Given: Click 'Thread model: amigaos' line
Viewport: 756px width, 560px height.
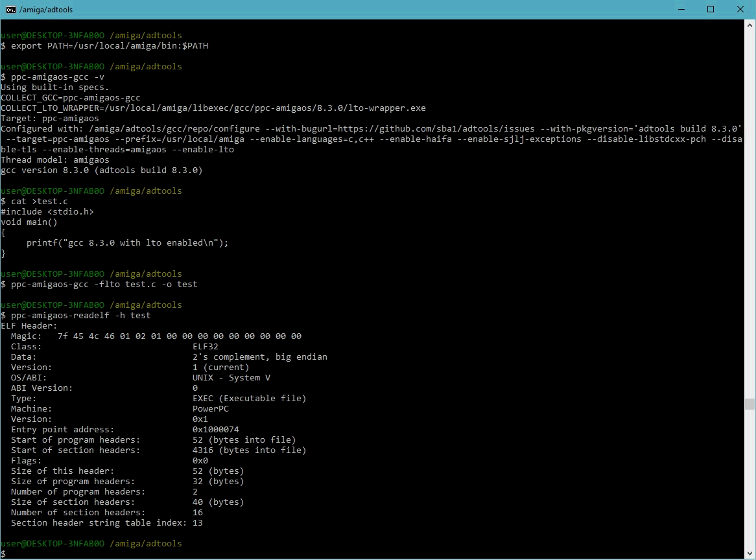Looking at the screenshot, I should click(x=55, y=160).
